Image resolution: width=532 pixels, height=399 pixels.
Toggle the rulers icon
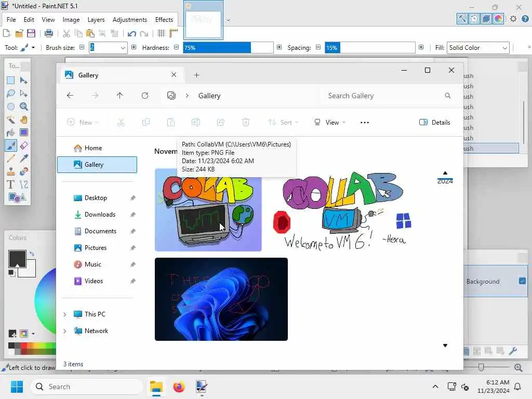[174, 33]
